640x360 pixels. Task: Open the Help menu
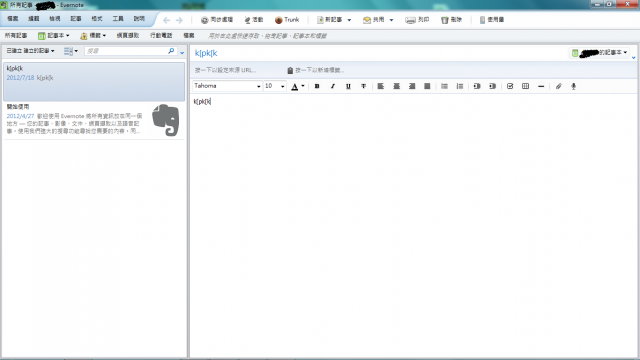139,19
